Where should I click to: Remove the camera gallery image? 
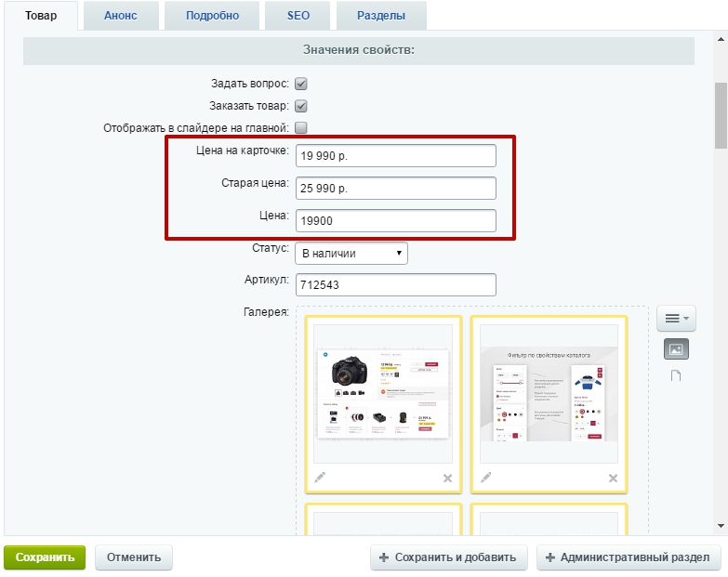[447, 479]
